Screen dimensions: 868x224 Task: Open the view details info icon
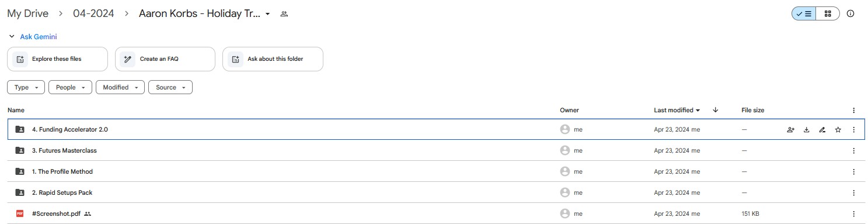tap(850, 13)
